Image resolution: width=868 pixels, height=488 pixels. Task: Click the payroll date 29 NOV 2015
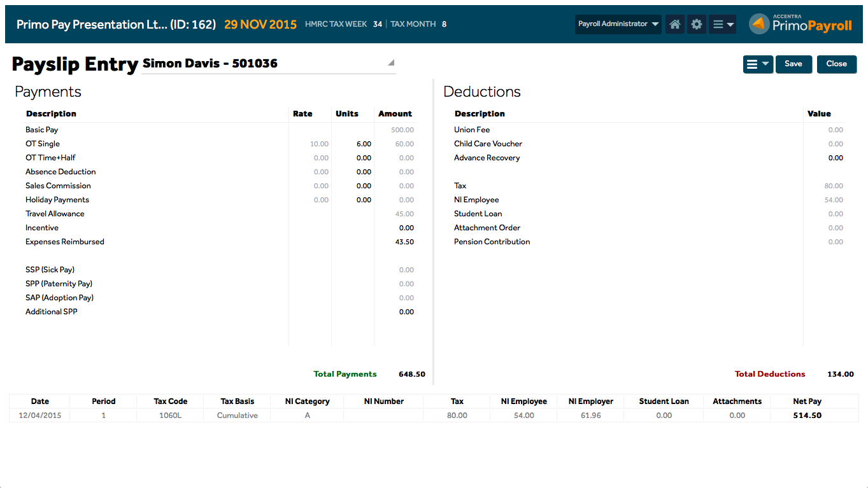coord(260,24)
